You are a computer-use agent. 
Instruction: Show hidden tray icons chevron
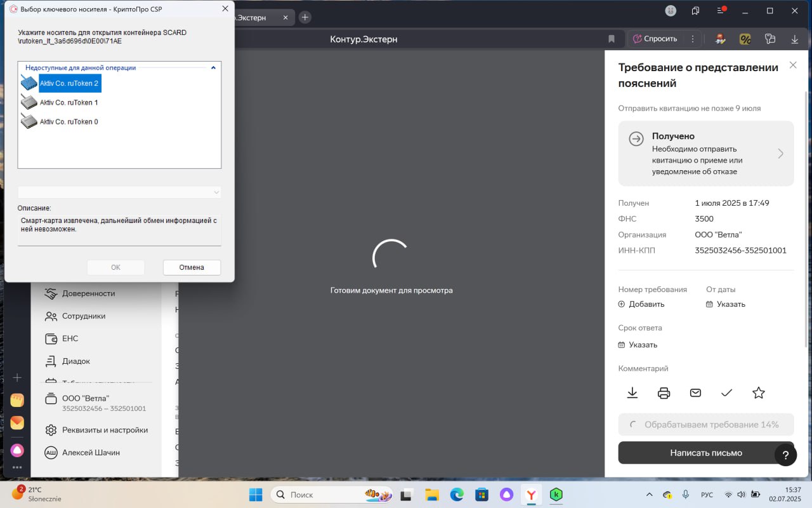pos(648,494)
